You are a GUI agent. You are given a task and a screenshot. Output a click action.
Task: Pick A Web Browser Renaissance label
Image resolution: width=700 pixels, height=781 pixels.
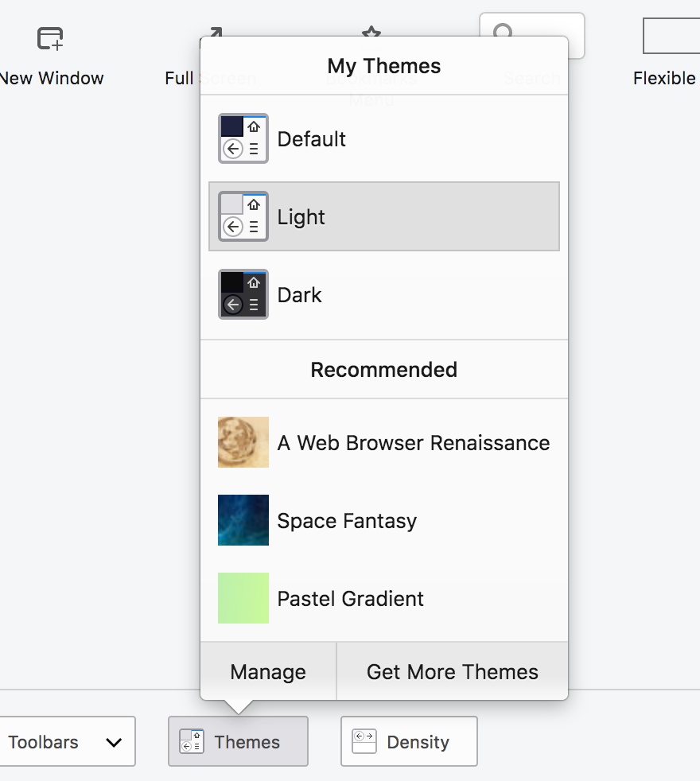click(414, 443)
